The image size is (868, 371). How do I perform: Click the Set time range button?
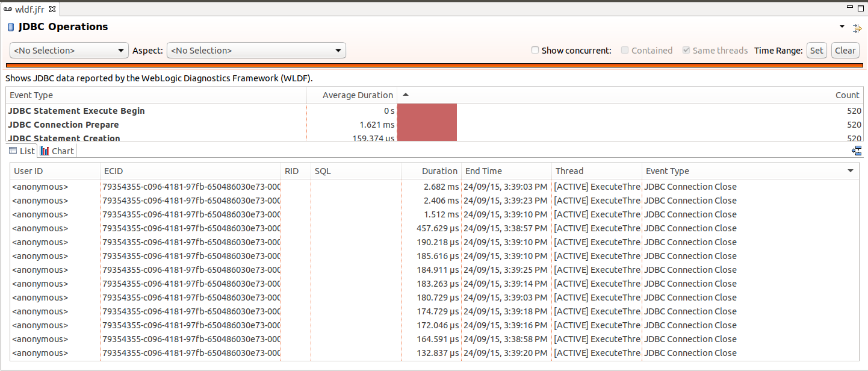coord(816,51)
